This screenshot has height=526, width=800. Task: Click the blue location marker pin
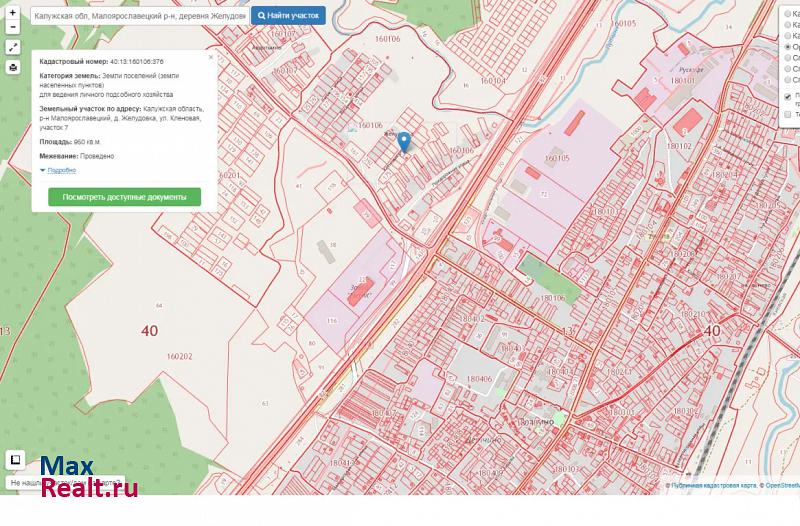coord(404,142)
